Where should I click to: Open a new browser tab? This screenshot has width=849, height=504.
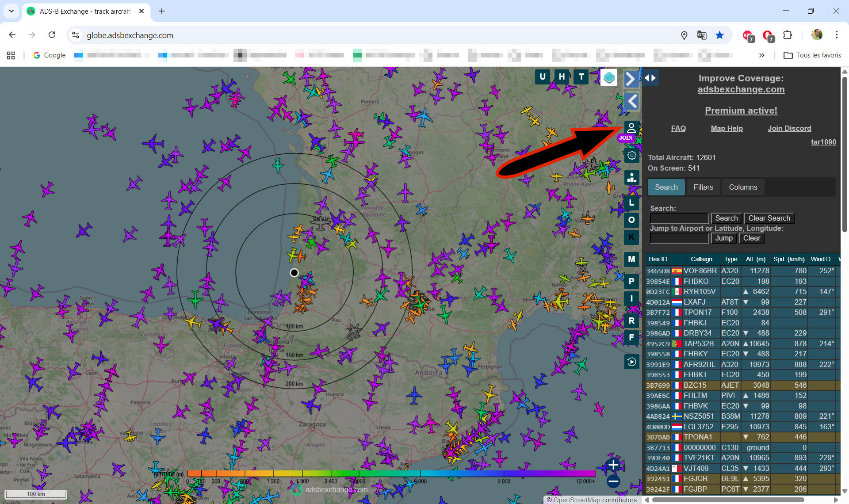coord(162,11)
